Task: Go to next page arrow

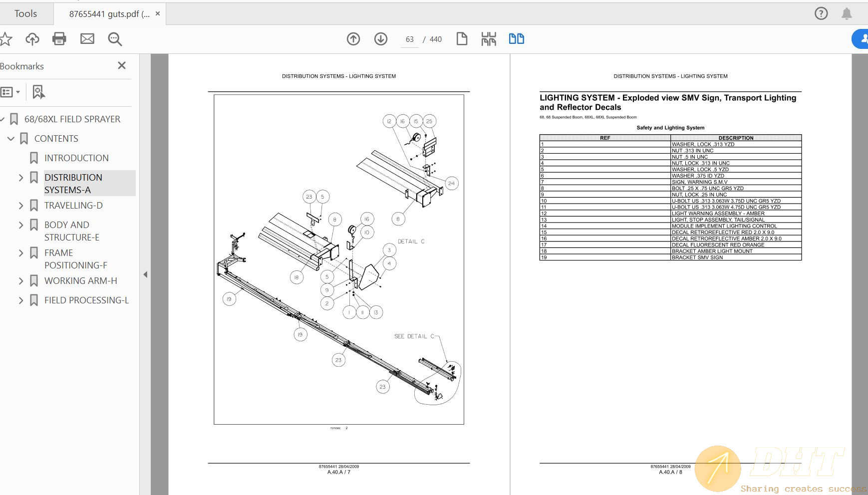Action: click(x=381, y=39)
